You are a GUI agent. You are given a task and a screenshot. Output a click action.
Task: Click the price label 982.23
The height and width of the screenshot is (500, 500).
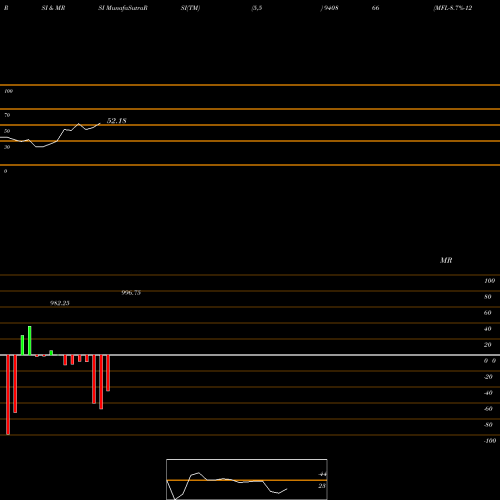tap(60, 303)
